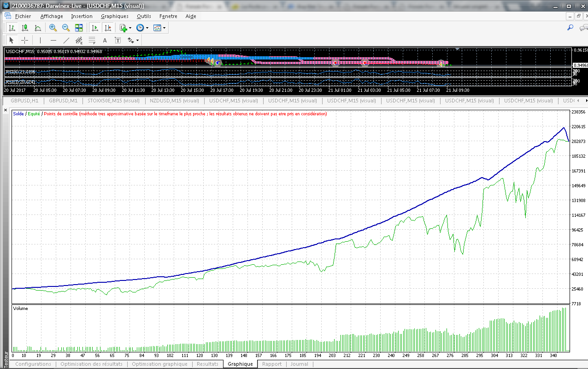This screenshot has height=369, width=588.
Task: Tile windows using the grid icon
Action: (x=79, y=28)
